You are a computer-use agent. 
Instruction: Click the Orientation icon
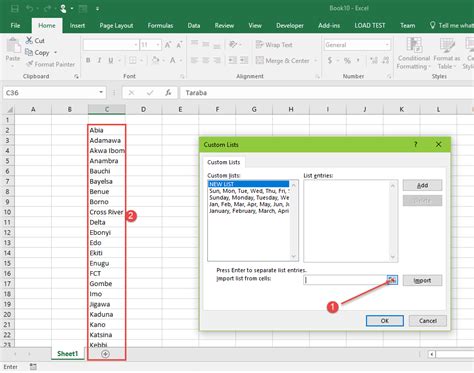pos(233,44)
